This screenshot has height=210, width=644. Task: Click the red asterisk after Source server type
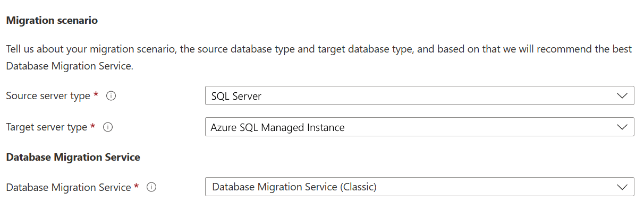[96, 95]
